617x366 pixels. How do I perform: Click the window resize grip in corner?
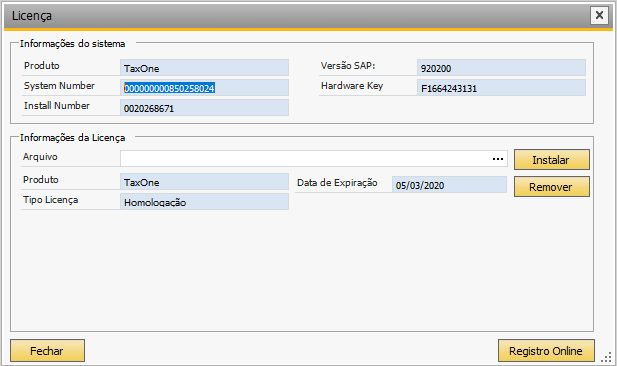(x=606, y=357)
